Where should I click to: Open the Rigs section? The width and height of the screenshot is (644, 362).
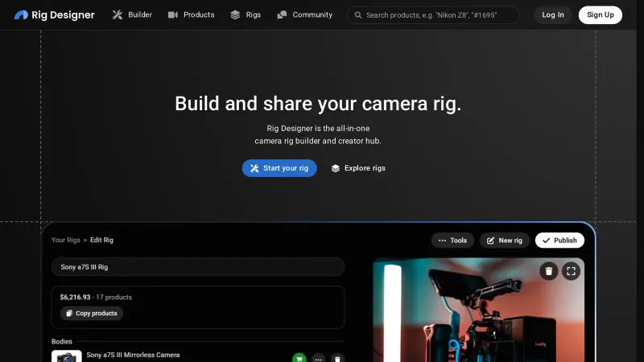click(x=246, y=15)
